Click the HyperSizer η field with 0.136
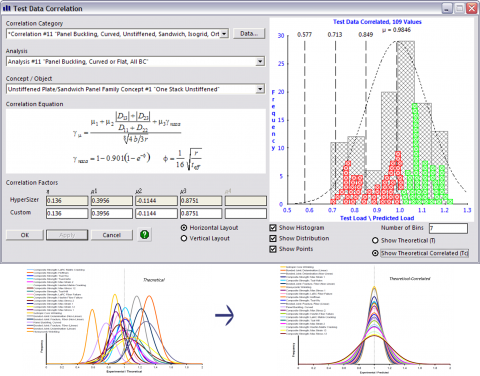 [67, 201]
